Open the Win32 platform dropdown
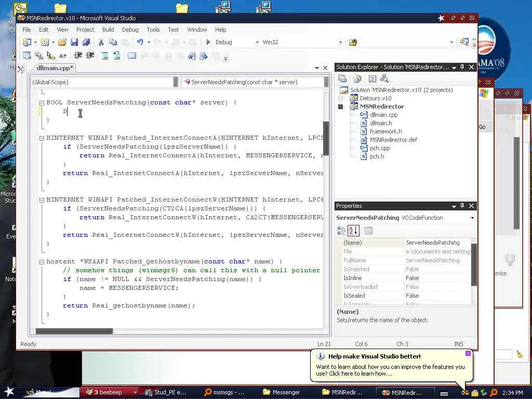The height and width of the screenshot is (399, 532). click(x=340, y=42)
